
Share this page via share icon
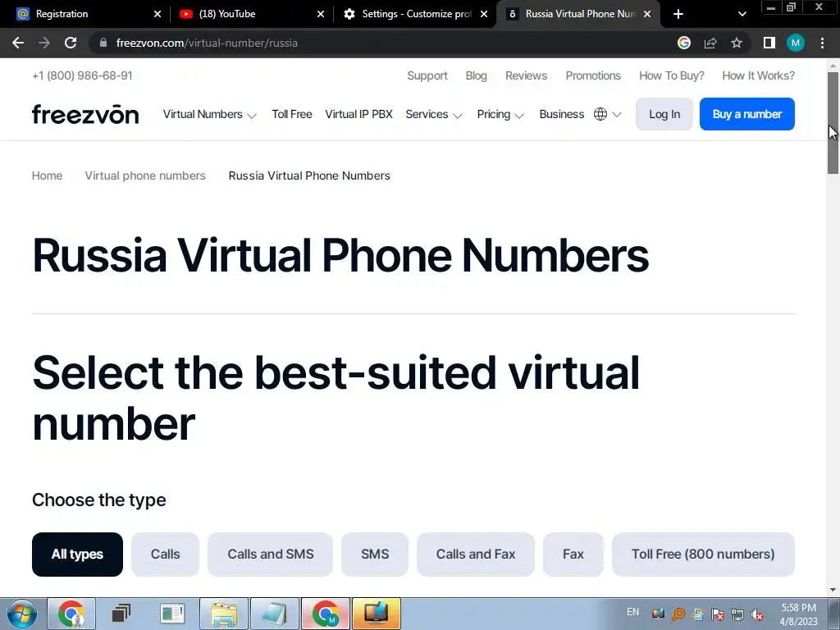(710, 43)
